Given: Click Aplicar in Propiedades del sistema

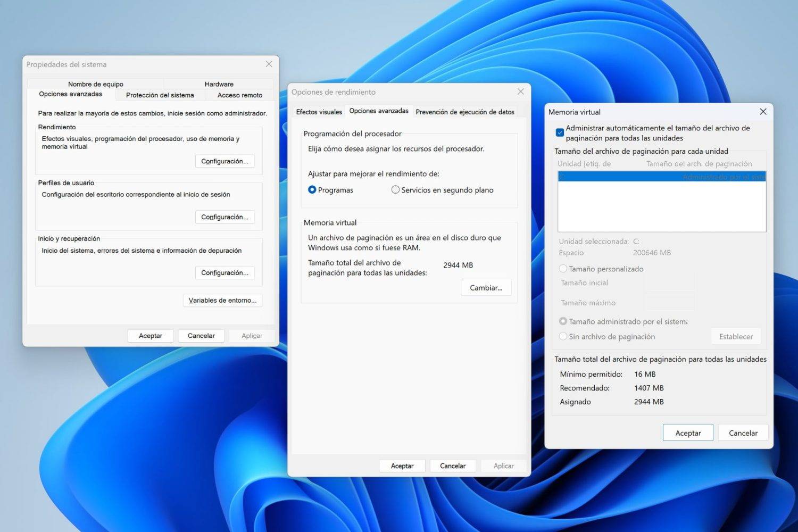Looking at the screenshot, I should click(252, 336).
